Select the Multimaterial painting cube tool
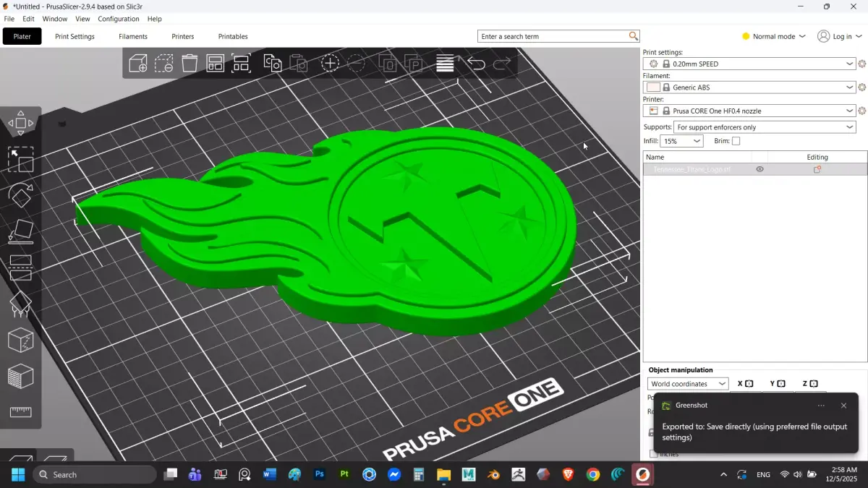 click(x=20, y=376)
